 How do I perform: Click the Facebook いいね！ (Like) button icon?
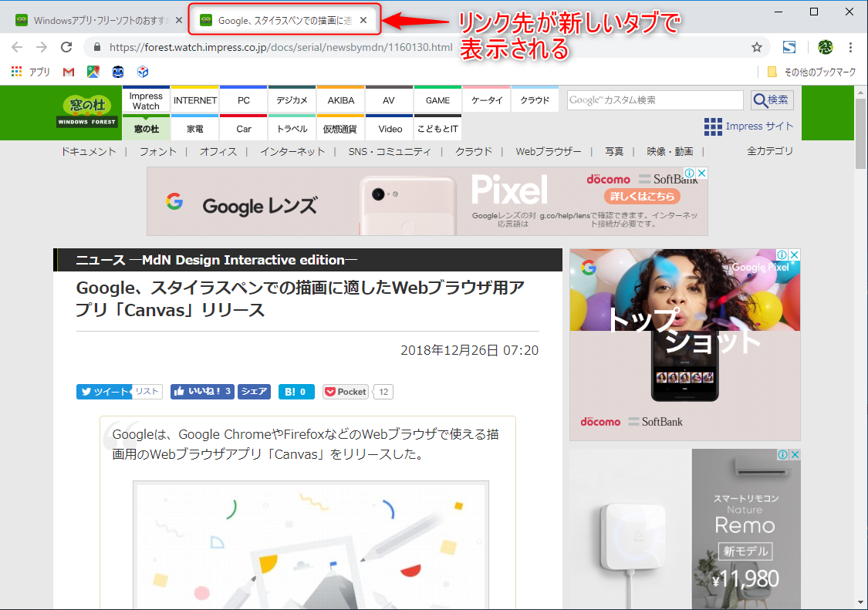click(x=181, y=391)
